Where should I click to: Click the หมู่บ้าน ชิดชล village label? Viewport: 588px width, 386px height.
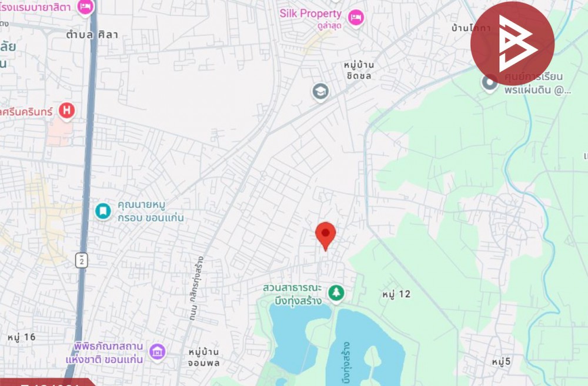[359, 70]
